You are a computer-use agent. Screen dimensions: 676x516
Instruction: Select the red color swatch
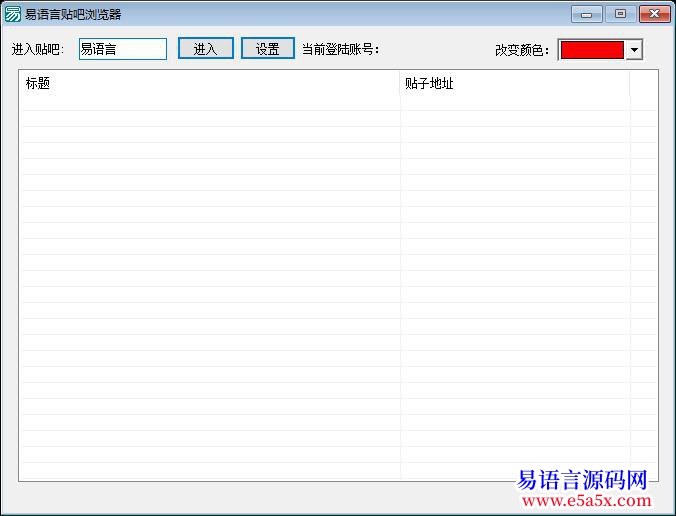coord(592,50)
